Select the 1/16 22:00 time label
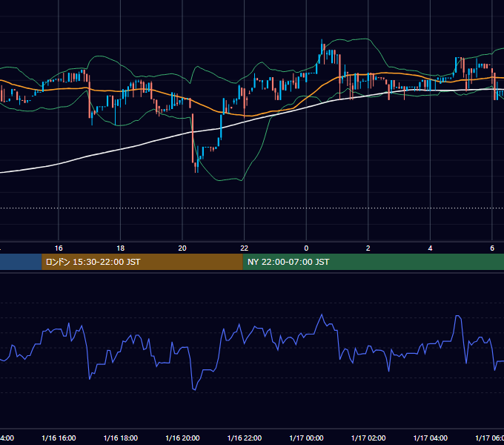Image resolution: width=504 pixels, height=445 pixels. point(245,438)
